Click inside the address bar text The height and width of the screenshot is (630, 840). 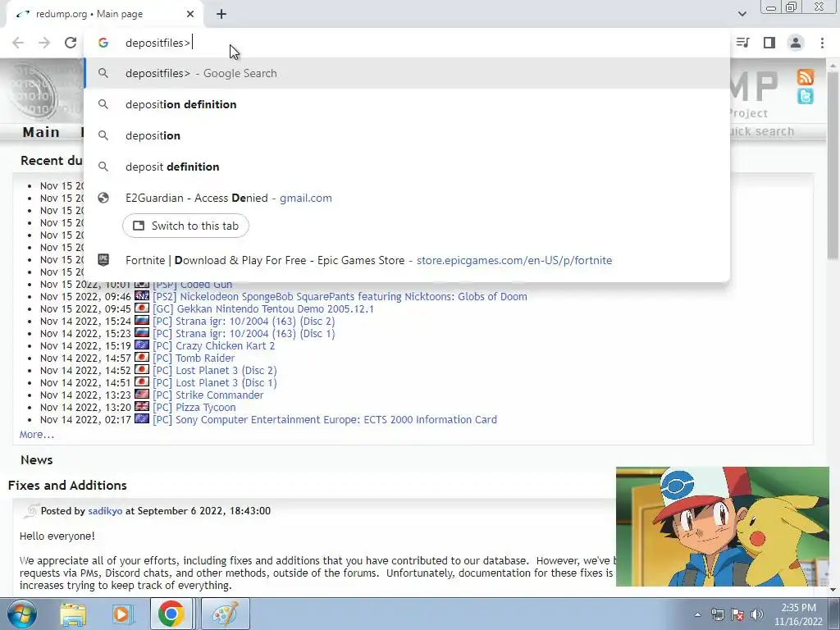pyautogui.click(x=157, y=43)
